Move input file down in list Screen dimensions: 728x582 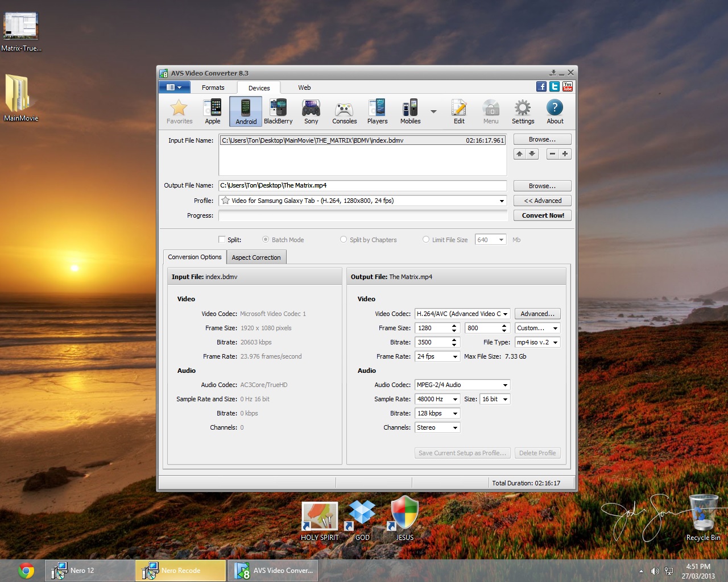pyautogui.click(x=532, y=154)
